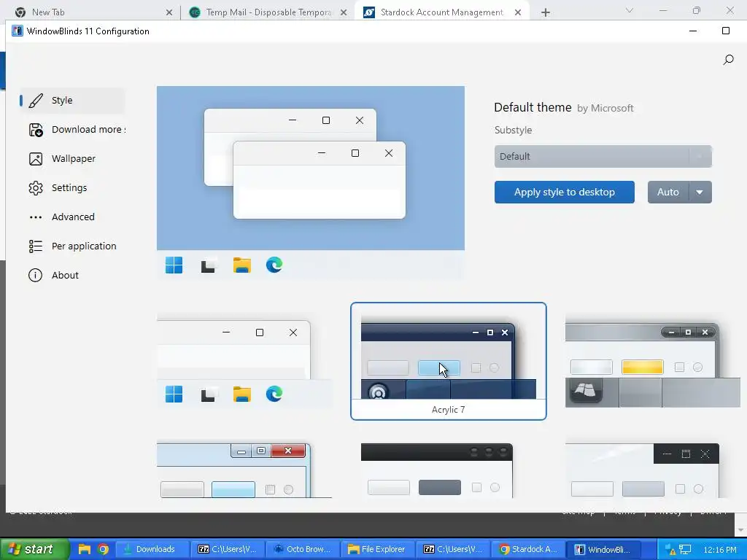
Task: Click WindowBlinds title bar app icon
Action: [x=18, y=31]
